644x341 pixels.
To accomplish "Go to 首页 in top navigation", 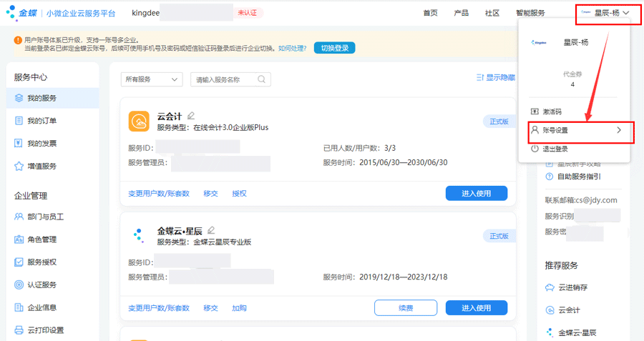I will click(431, 13).
